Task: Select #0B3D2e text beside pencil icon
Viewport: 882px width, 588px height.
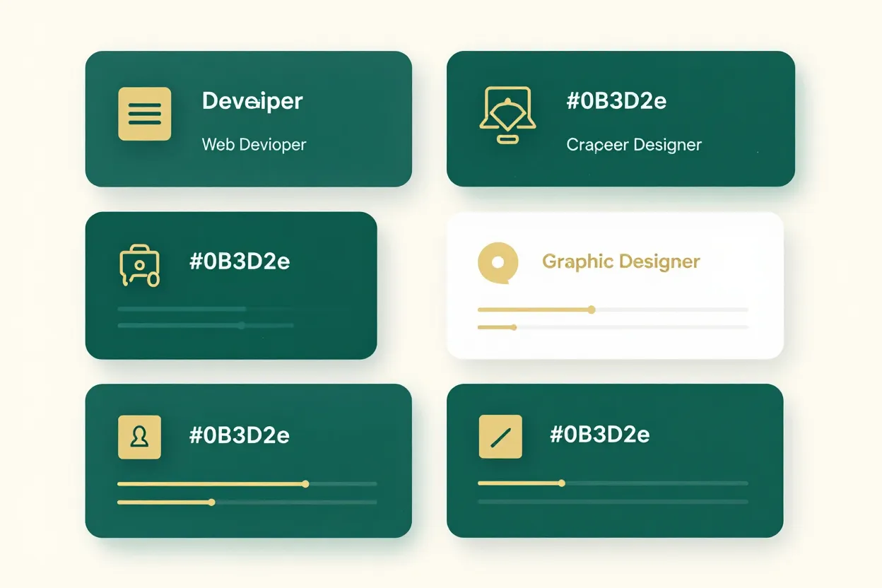Action: click(x=599, y=434)
